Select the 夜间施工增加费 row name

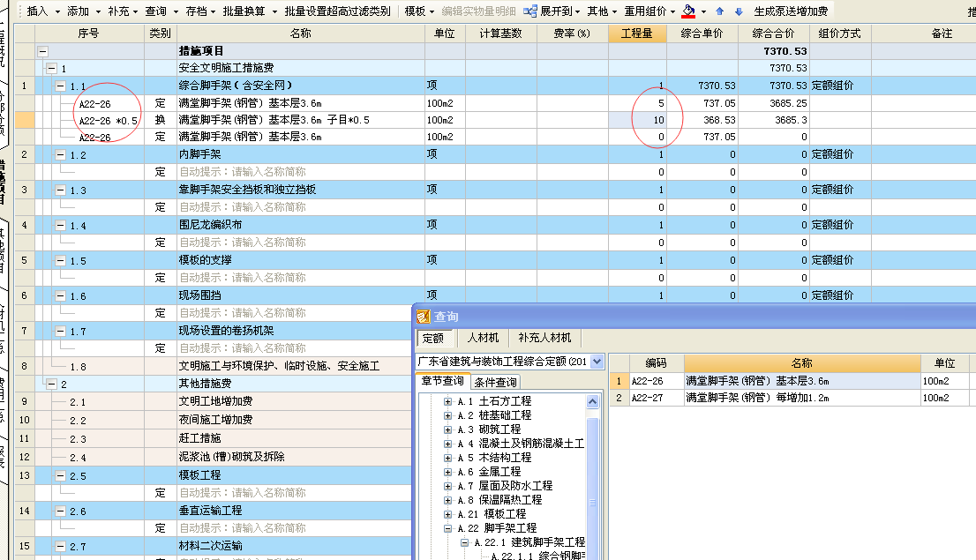[x=215, y=420]
